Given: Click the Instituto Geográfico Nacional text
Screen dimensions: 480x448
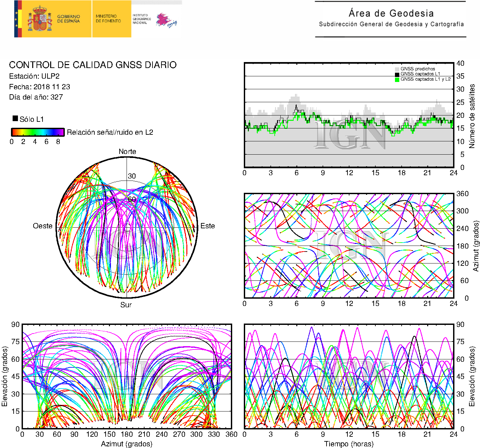Looking at the screenshot, I should coord(141,19).
